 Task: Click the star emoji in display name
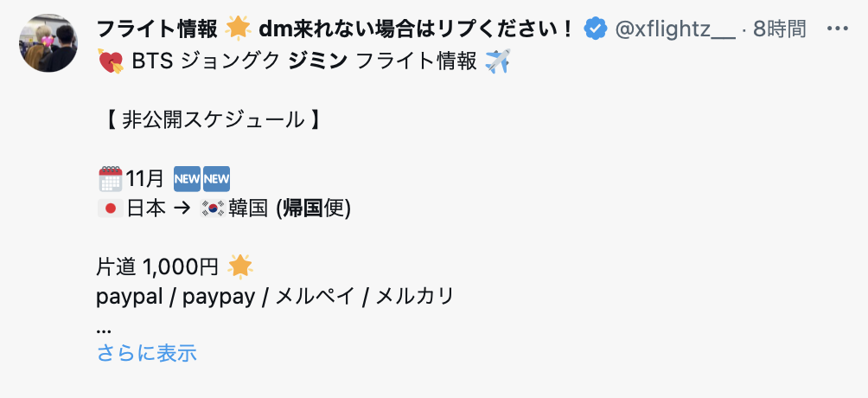click(x=238, y=29)
